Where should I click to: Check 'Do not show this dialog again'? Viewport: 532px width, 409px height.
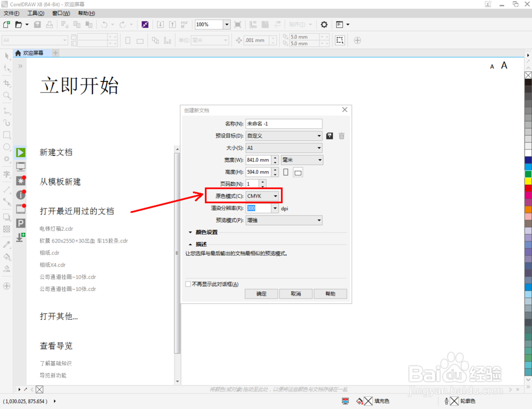(x=188, y=284)
